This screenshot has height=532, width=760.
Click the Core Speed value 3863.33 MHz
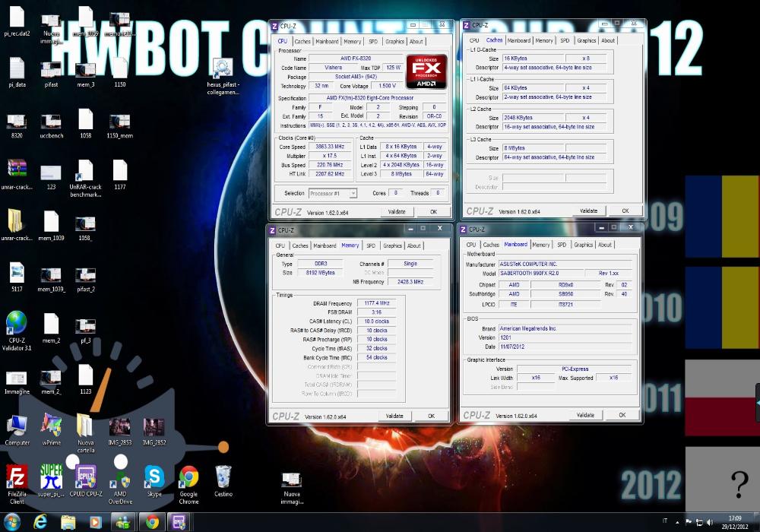330,147
